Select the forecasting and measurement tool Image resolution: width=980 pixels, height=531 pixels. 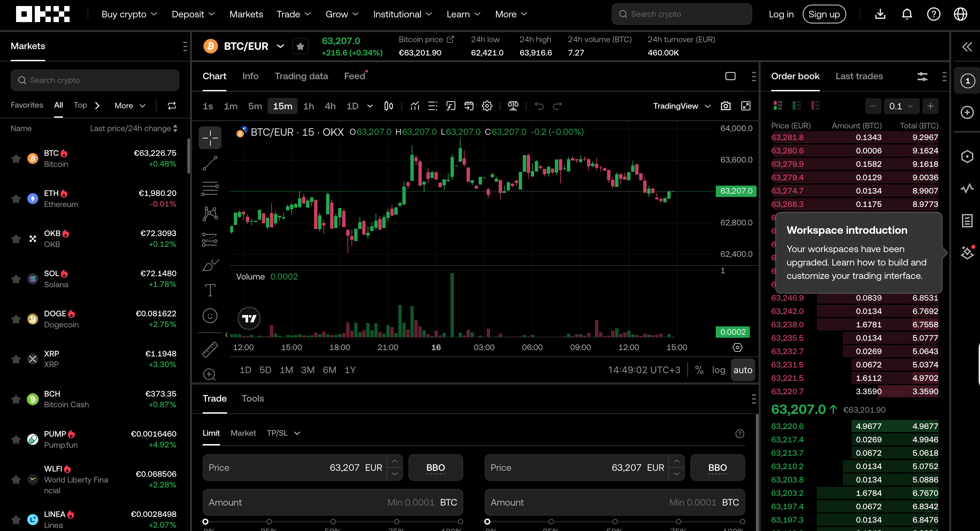210,239
